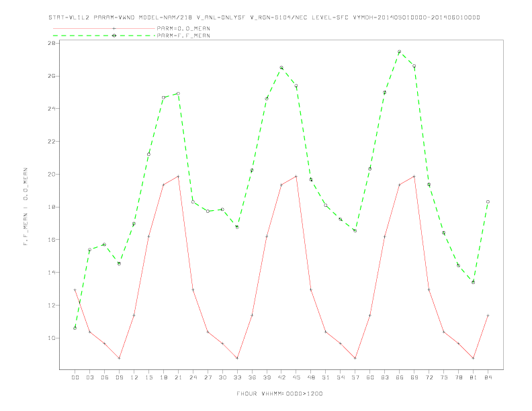Click the PARM=F.F_MEAN legend label

183,36
